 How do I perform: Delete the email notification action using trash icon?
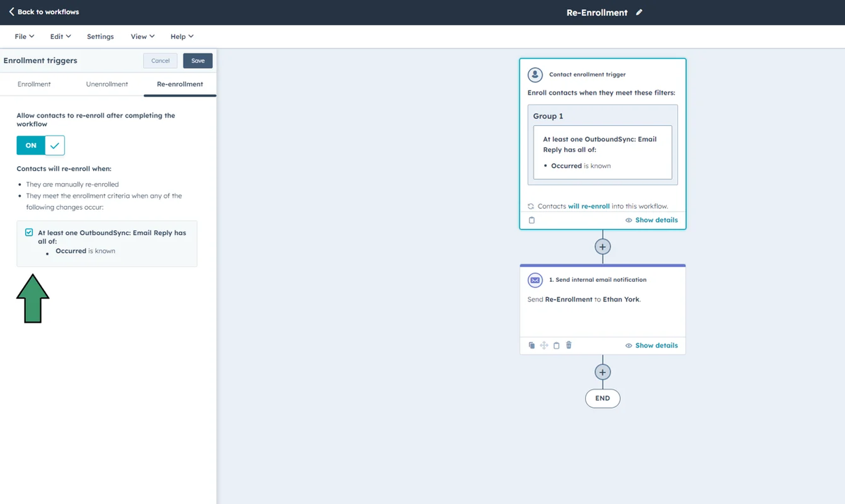click(x=569, y=345)
